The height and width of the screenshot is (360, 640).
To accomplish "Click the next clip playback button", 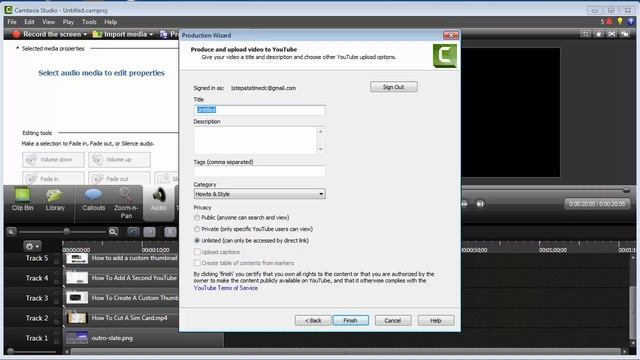I will (x=480, y=203).
